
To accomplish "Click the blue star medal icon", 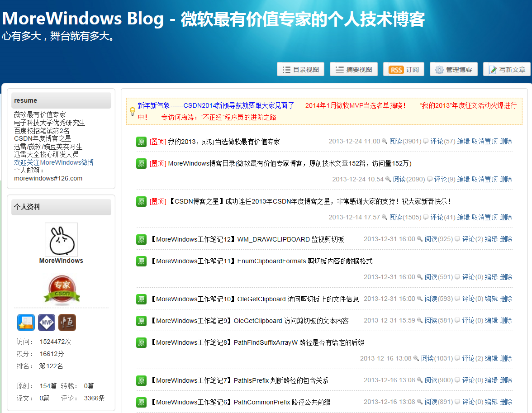I will click(x=26, y=323).
